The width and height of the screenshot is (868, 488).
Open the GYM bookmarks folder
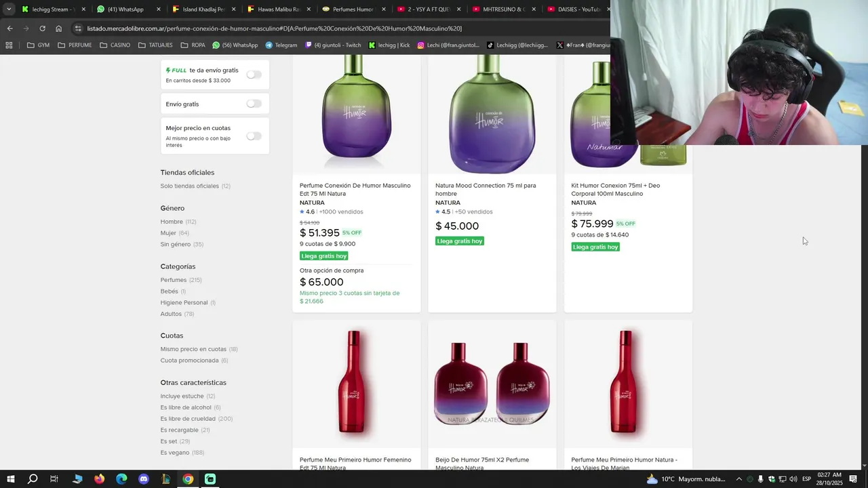click(38, 45)
